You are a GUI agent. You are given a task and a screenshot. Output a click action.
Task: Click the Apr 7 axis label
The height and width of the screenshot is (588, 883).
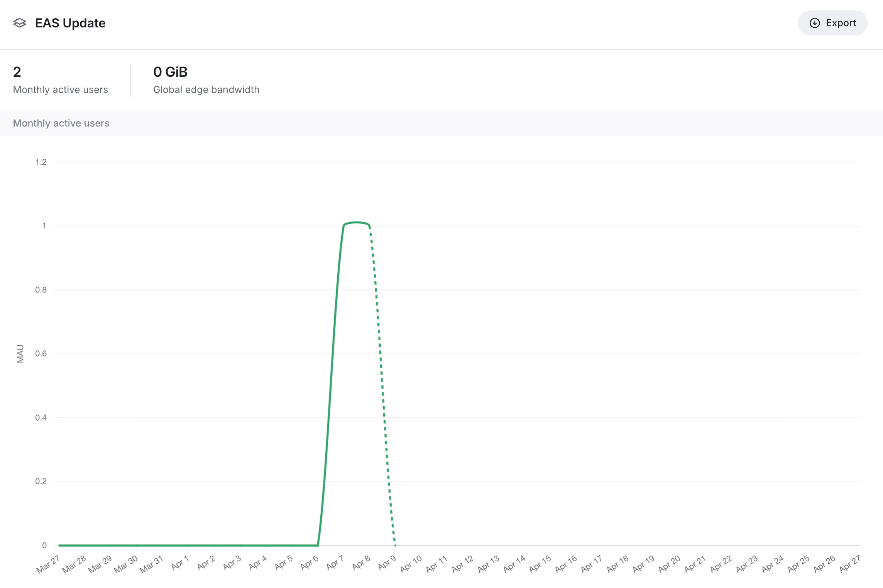(335, 563)
